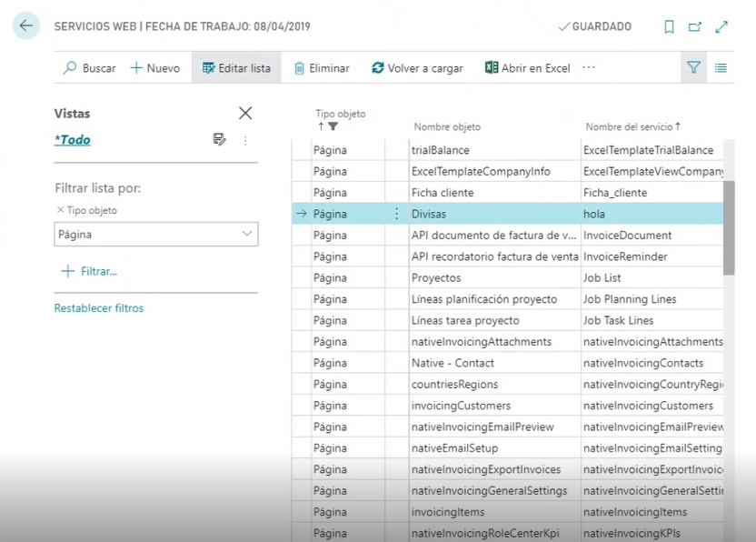Select the Ficha cliente row cell
Image resolution: width=756 pixels, height=542 pixels.
(x=443, y=193)
